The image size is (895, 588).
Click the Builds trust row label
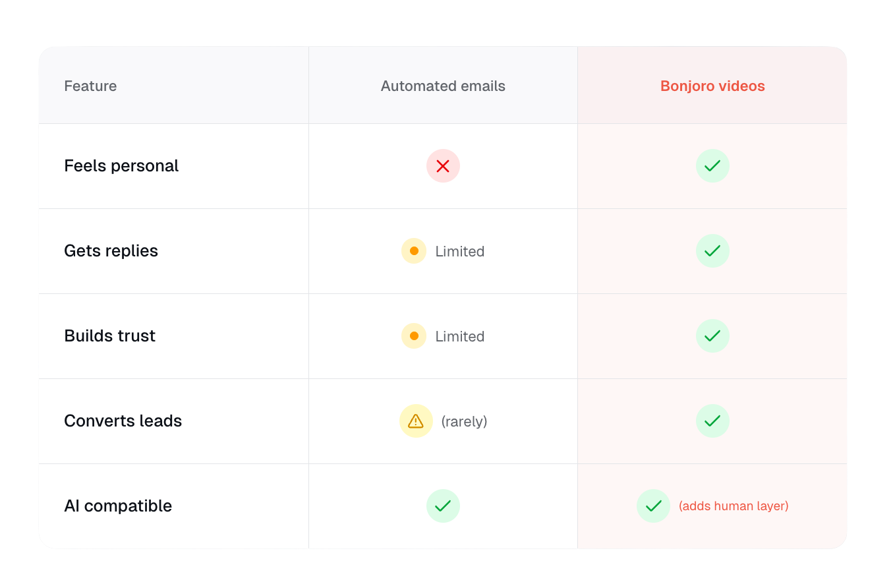coord(109,336)
